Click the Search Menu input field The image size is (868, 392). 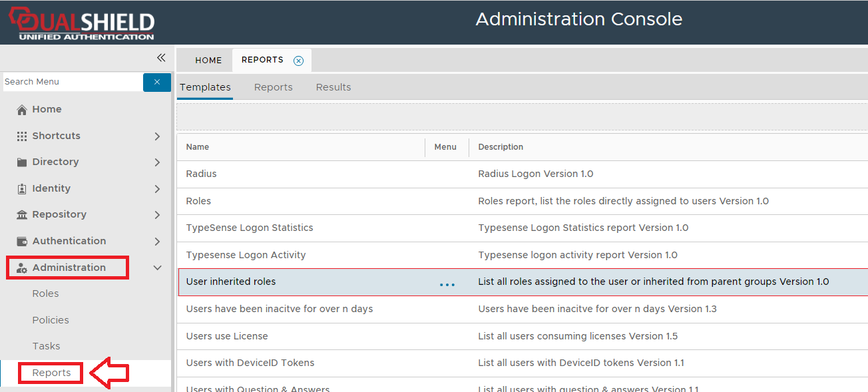coord(72,82)
